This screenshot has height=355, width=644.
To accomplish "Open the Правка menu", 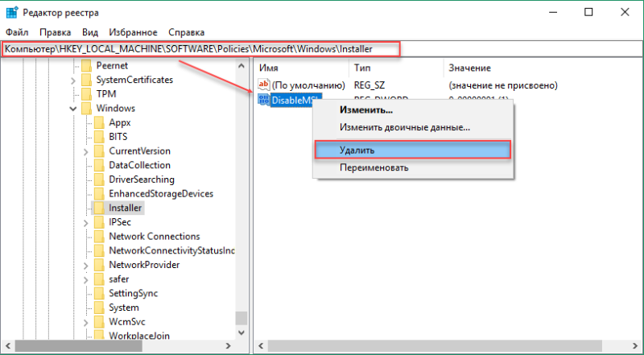I will 55,32.
